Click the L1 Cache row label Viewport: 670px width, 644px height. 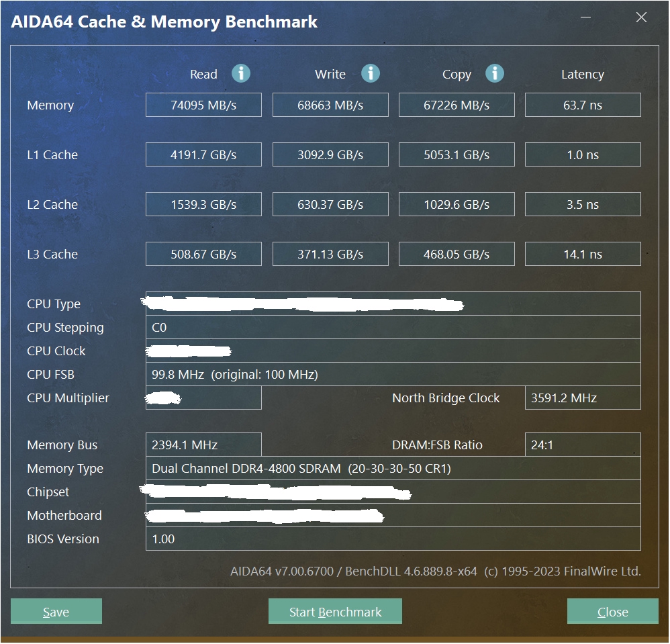pos(52,154)
